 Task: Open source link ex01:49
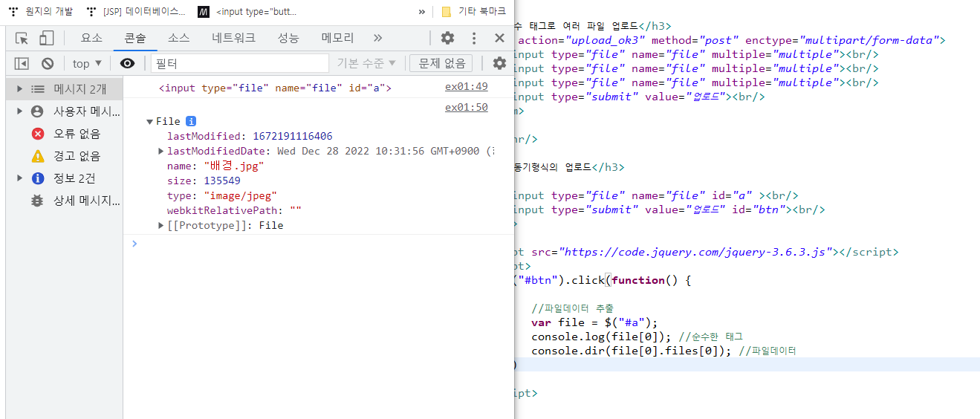click(467, 87)
